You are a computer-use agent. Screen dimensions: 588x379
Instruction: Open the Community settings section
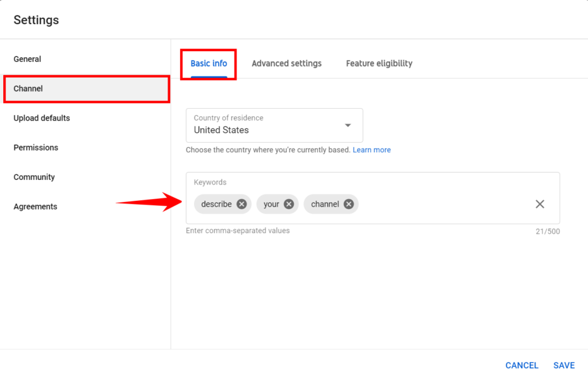pyautogui.click(x=34, y=177)
